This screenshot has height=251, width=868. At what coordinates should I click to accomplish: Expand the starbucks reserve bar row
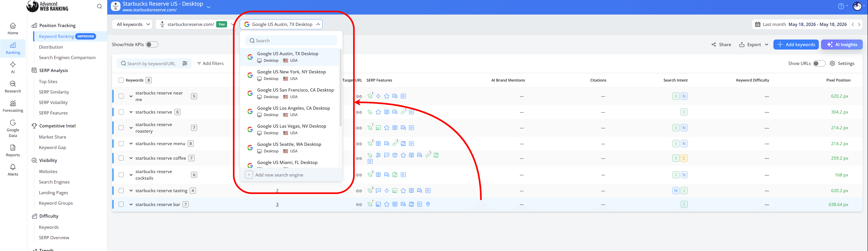coord(131,204)
